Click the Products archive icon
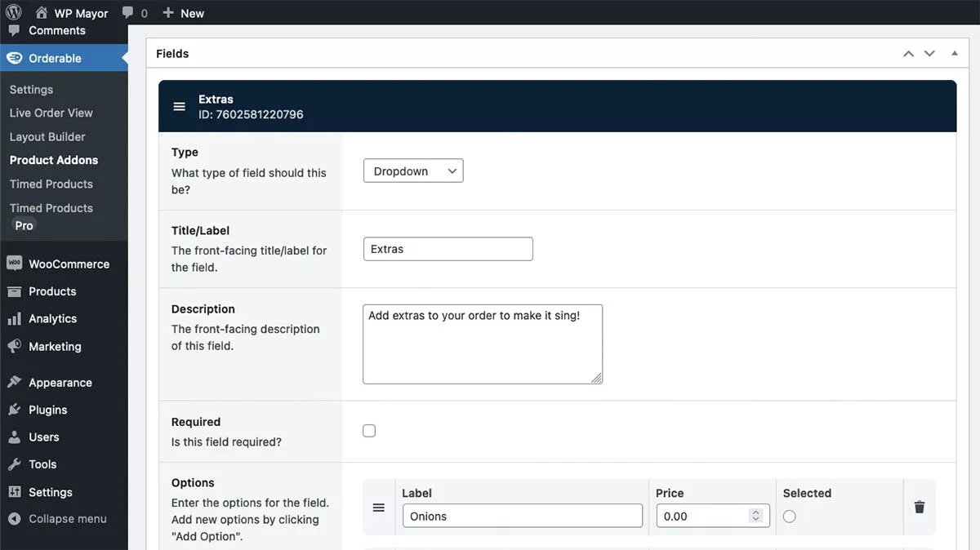 pos(14,291)
